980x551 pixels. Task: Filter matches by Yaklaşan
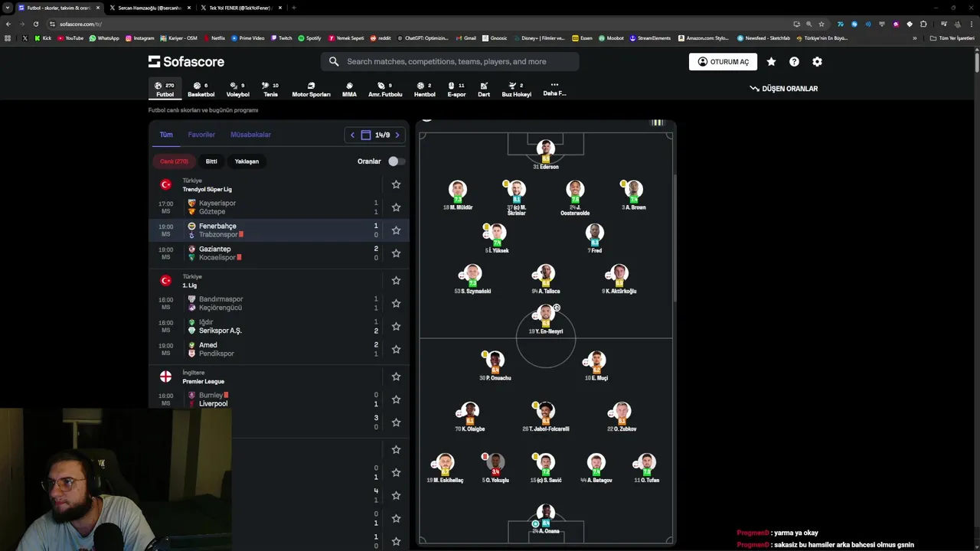point(247,161)
